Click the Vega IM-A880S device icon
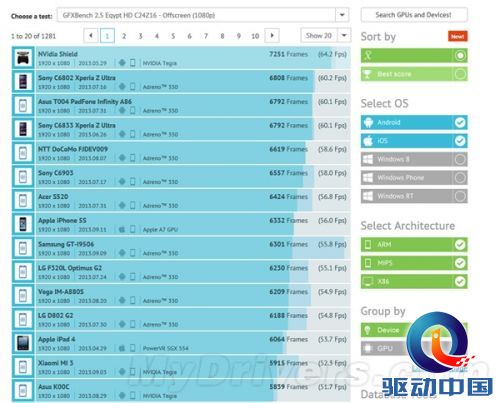 pyautogui.click(x=23, y=296)
